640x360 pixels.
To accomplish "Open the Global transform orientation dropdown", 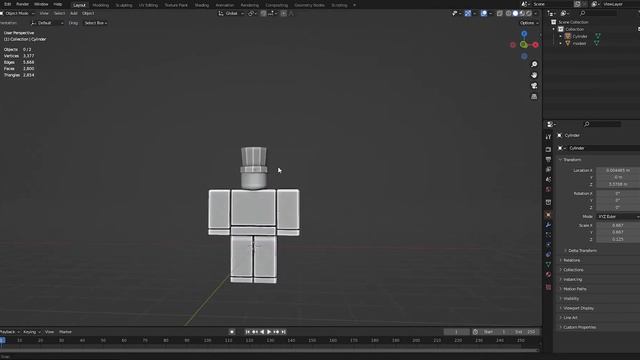I will tap(231, 13).
